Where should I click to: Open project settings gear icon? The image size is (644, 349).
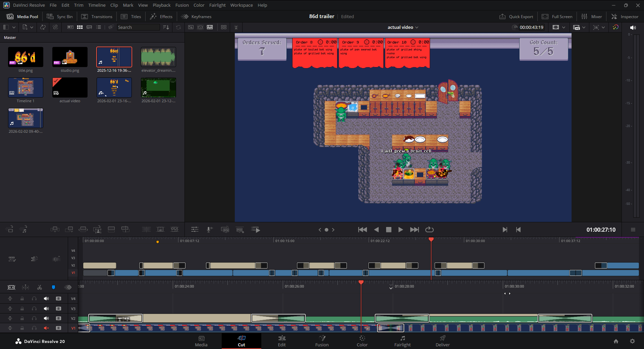pos(632,341)
